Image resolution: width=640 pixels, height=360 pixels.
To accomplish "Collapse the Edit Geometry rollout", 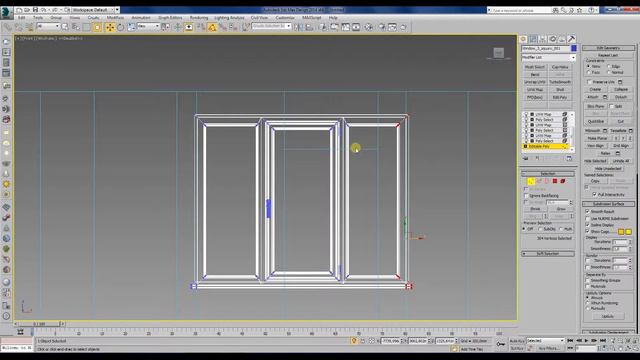I will [609, 48].
